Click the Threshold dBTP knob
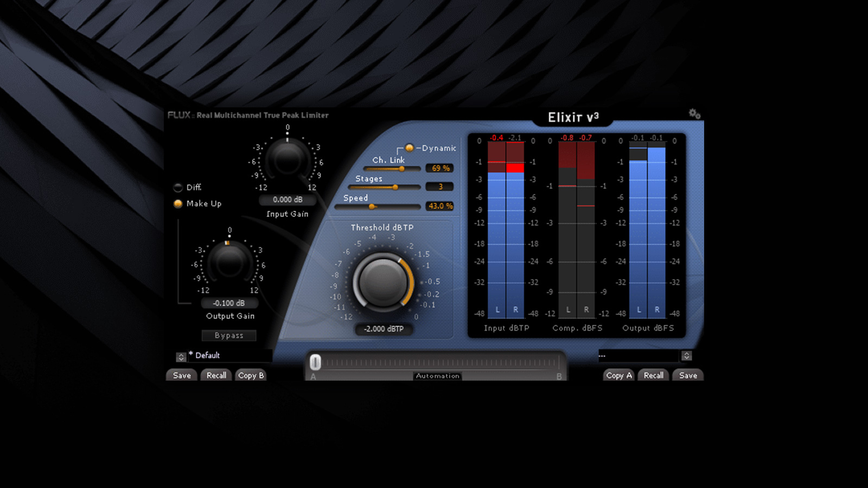The width and height of the screenshot is (868, 488). tap(383, 282)
